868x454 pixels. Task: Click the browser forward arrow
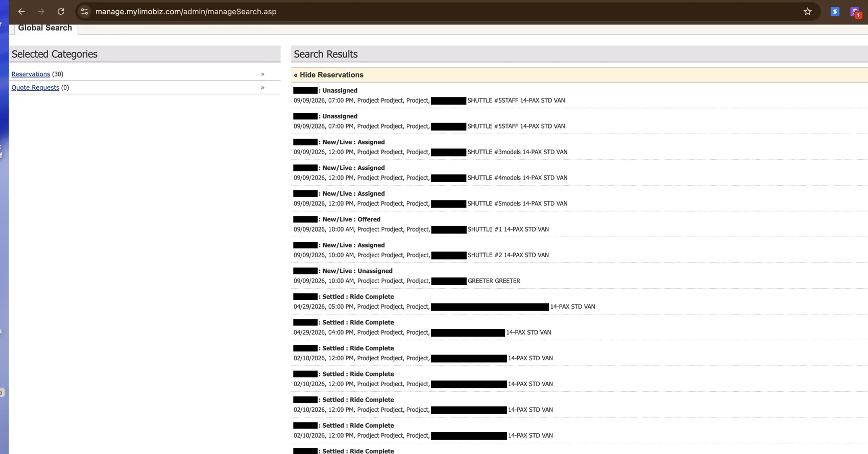pyautogui.click(x=41, y=11)
